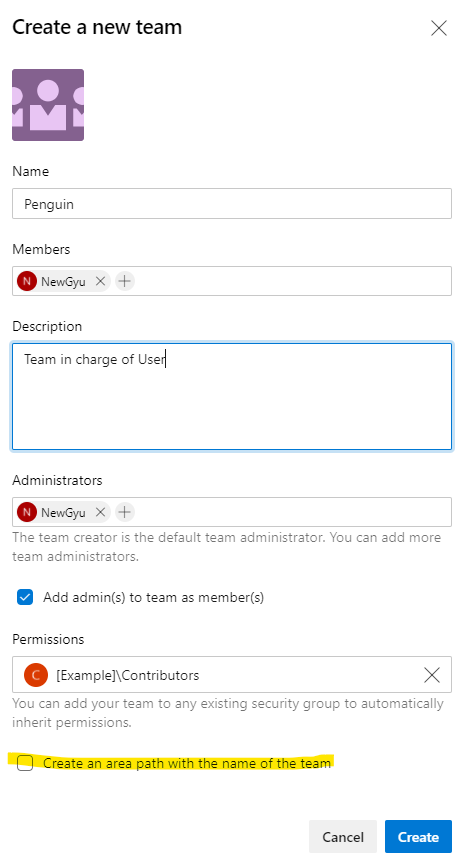464x864 pixels.
Task: Enable Create an area path with team name
Action: tap(25, 763)
